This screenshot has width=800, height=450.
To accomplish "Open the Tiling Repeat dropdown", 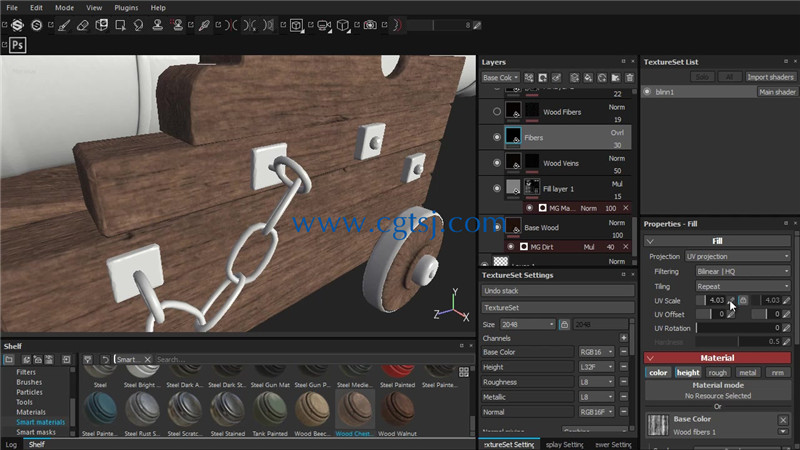I will pos(743,286).
